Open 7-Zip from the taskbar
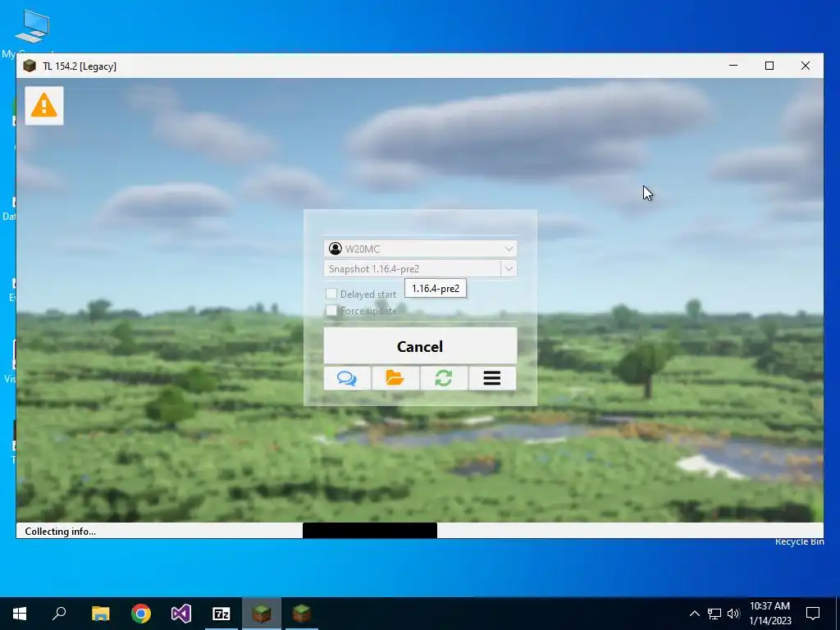 click(221, 614)
